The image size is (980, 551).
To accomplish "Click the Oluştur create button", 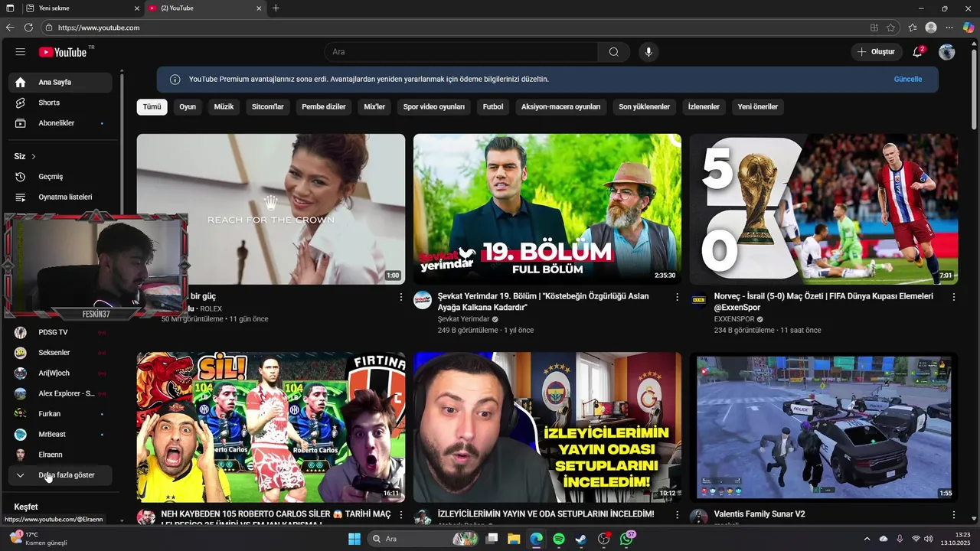I will coord(876,52).
